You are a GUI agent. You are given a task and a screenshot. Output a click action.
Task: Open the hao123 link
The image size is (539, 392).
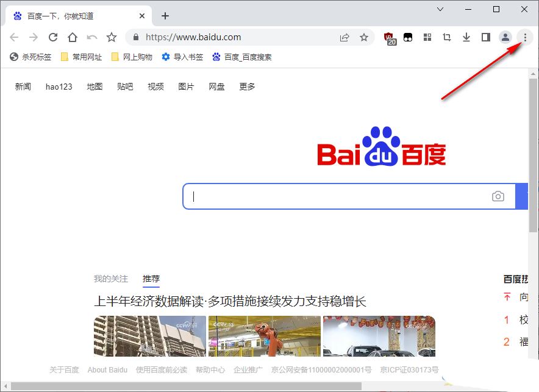[x=59, y=87]
